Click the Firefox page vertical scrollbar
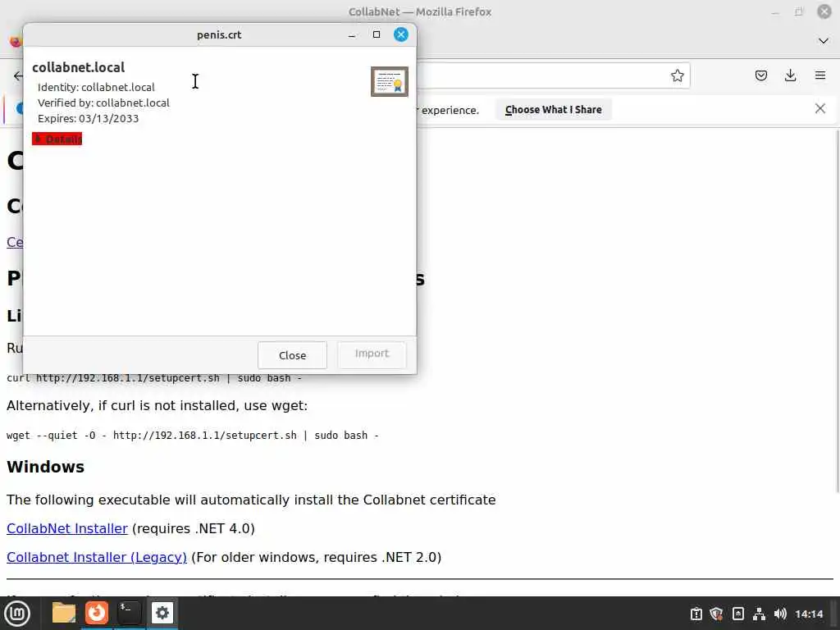Screen dimensions: 840x630 (836, 311)
